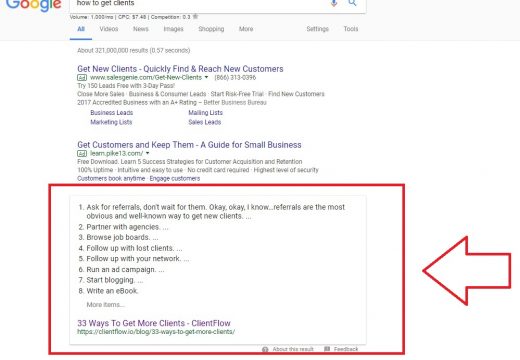
Task: Click the star icon beside Competition value
Action: [x=196, y=16]
